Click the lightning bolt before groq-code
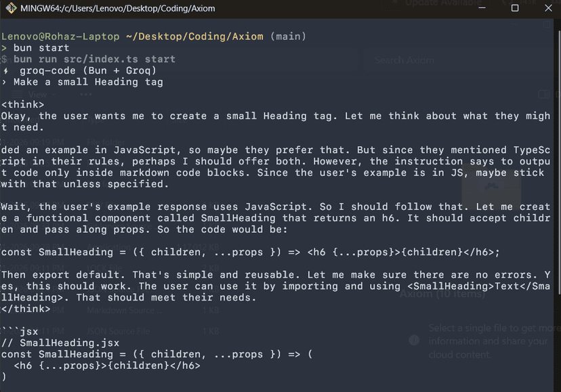 point(5,70)
